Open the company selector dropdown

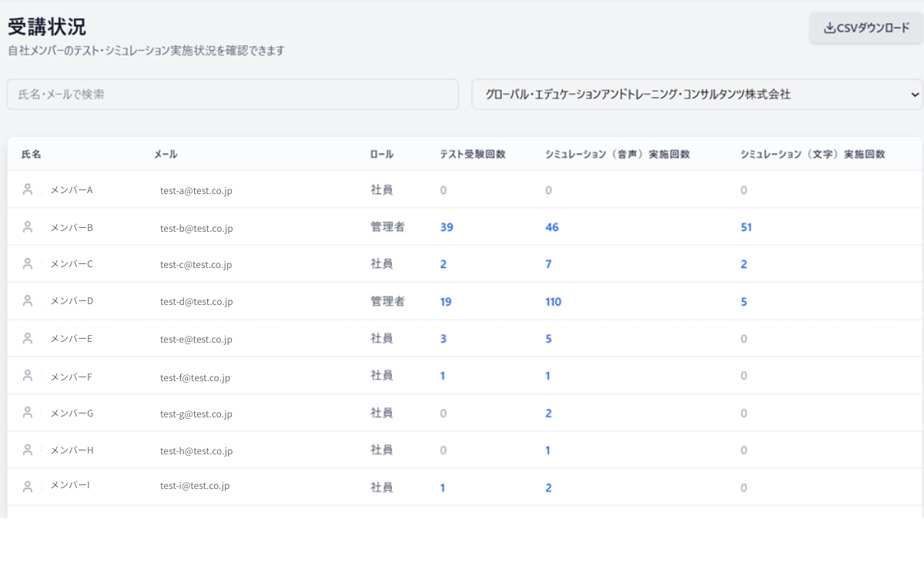coord(697,94)
